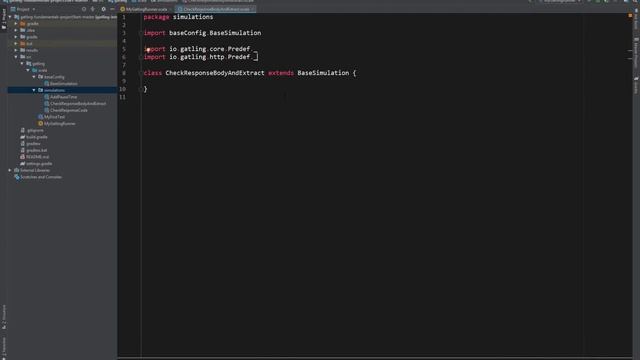Click line number 11 in gutter

pos(122,97)
